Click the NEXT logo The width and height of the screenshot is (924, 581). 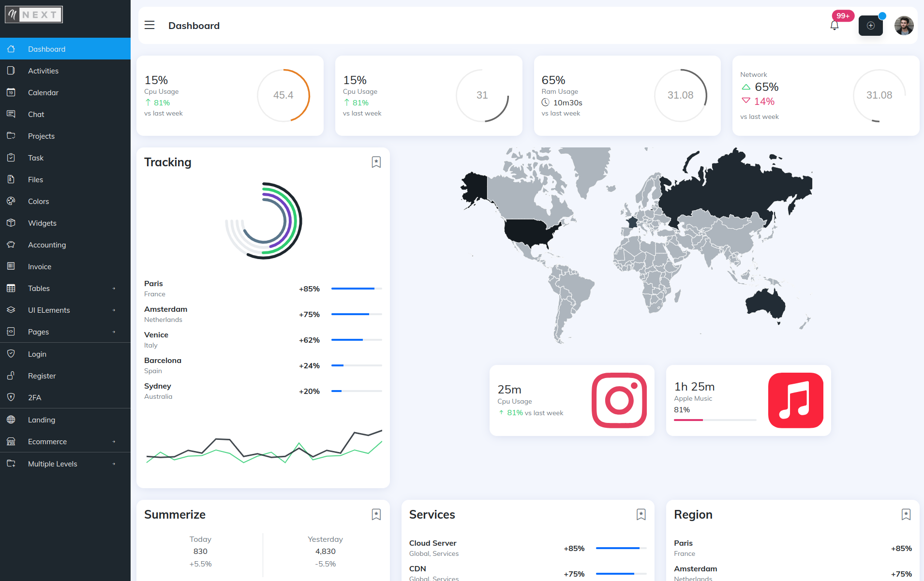tap(34, 15)
